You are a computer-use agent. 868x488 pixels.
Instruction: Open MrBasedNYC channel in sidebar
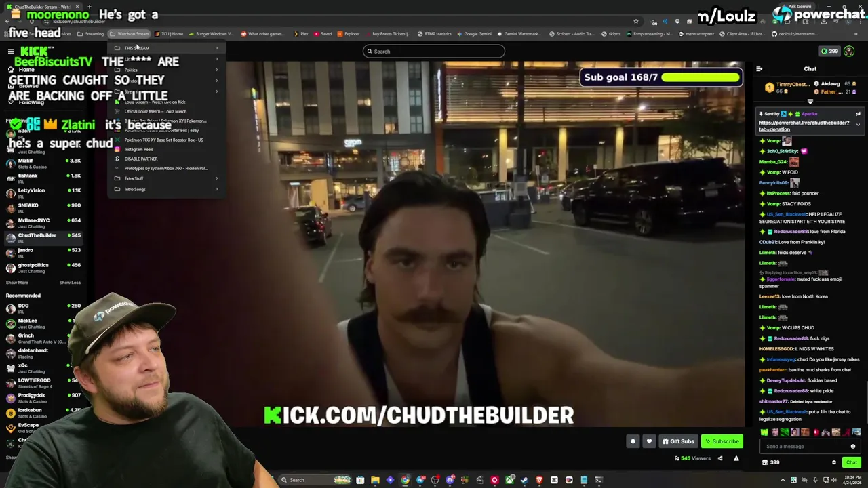point(43,223)
